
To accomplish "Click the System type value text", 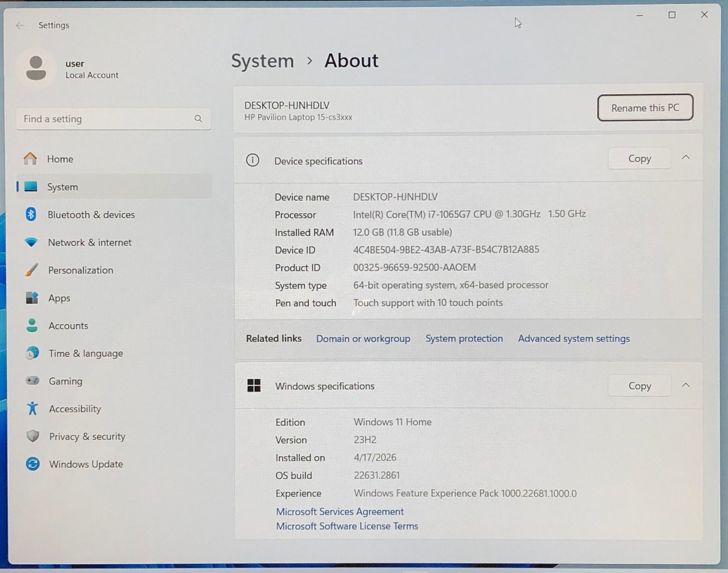I will pyautogui.click(x=450, y=285).
